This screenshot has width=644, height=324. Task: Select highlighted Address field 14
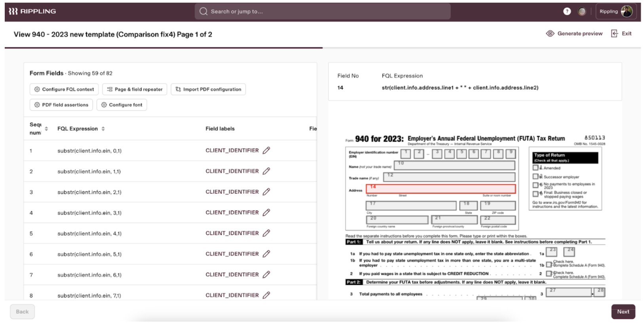click(441, 189)
